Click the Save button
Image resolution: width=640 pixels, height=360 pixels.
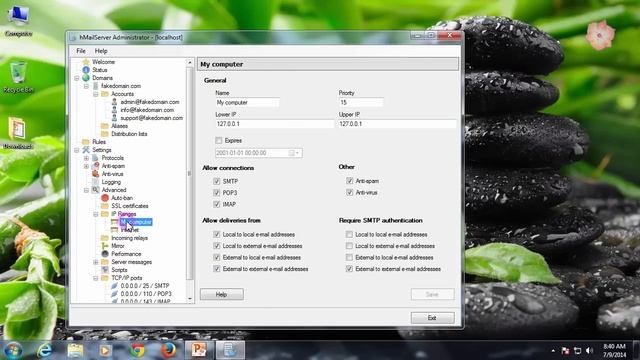point(432,294)
